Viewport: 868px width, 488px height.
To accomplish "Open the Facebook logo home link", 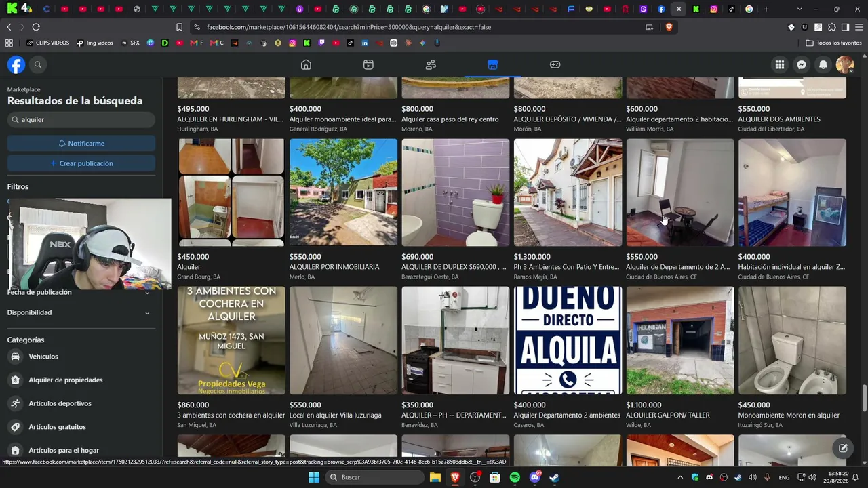I will 16,64.
